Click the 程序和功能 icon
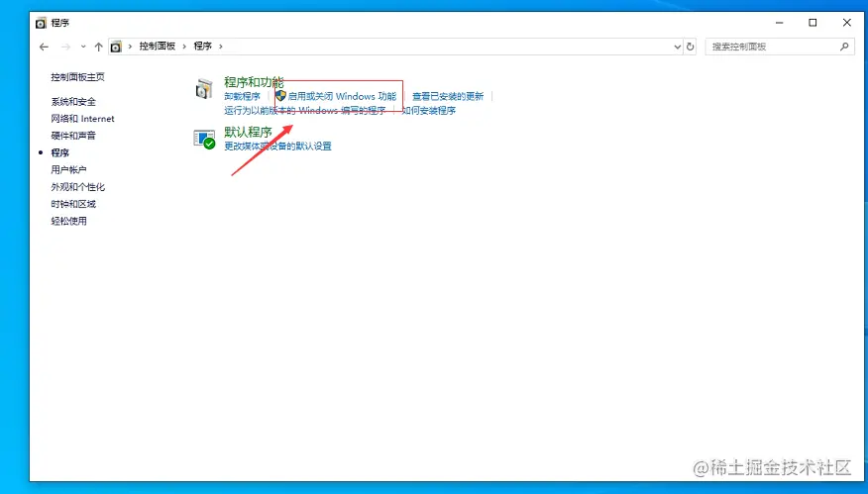The height and width of the screenshot is (494, 868). coord(204,88)
